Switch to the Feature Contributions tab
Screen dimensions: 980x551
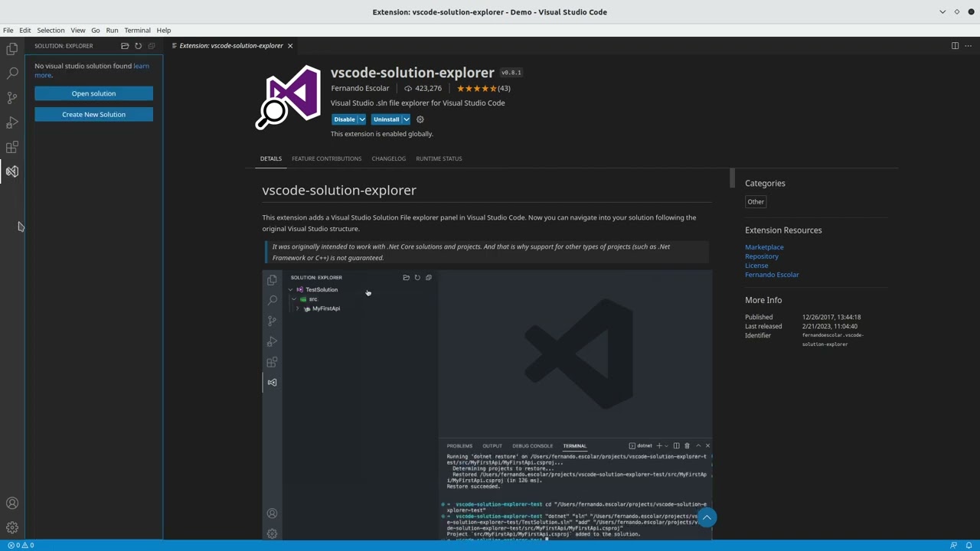[x=326, y=158]
